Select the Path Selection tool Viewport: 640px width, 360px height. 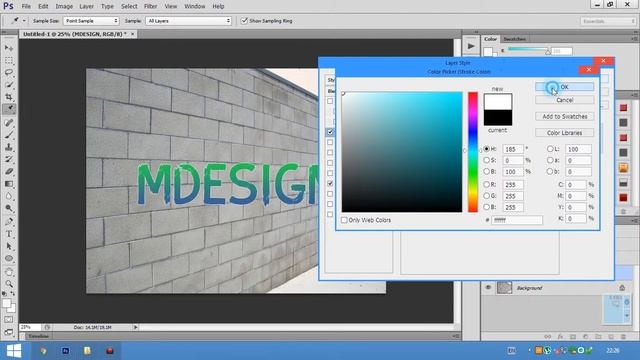tap(9, 246)
